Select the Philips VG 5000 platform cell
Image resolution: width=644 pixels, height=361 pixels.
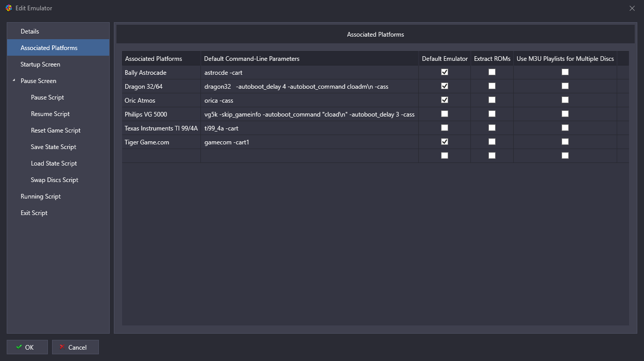pyautogui.click(x=161, y=114)
